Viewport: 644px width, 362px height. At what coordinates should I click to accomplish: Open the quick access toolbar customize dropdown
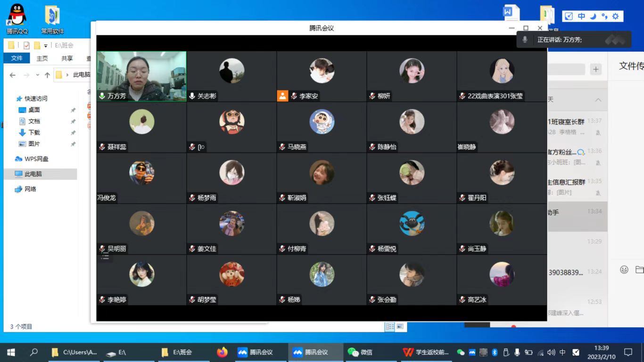click(46, 46)
